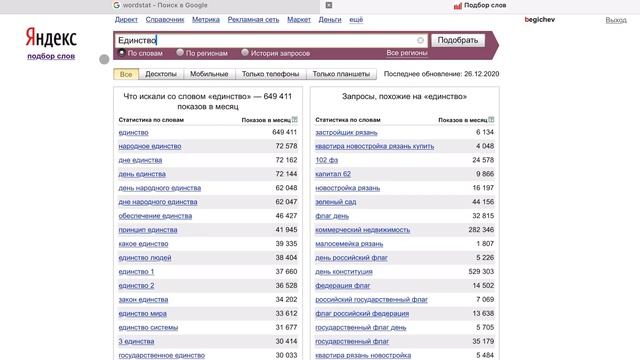
Task: Open the обеспечение единства keyword link
Action: [155, 216]
